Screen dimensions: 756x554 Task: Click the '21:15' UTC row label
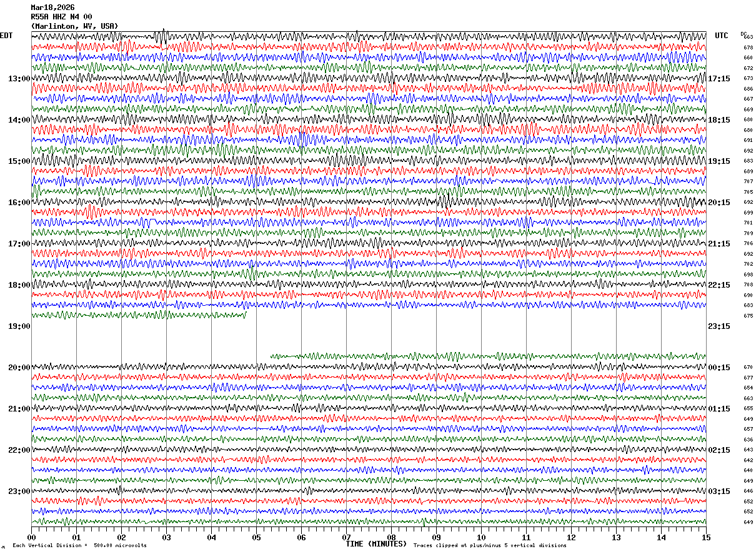tap(719, 244)
